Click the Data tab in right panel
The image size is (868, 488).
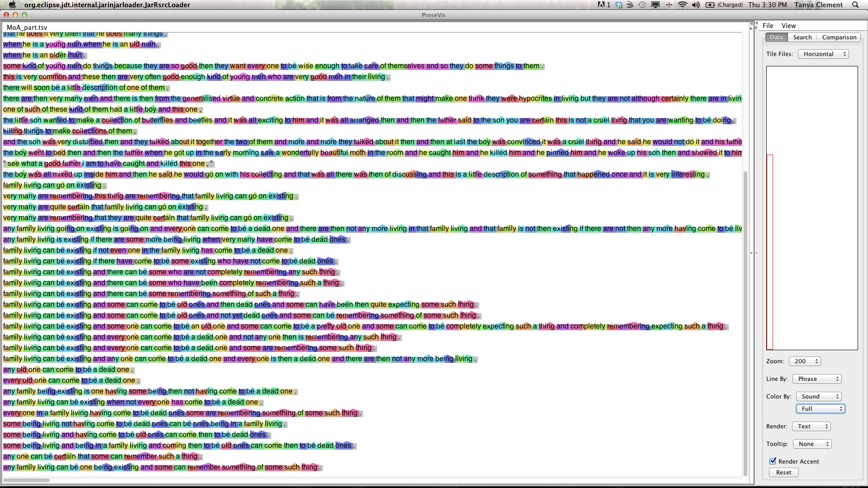tap(776, 37)
